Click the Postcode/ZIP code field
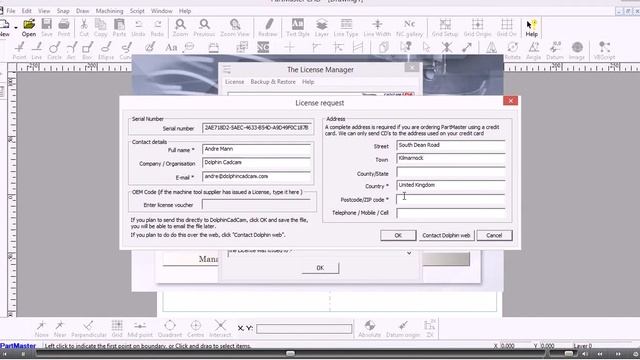 pos(451,199)
